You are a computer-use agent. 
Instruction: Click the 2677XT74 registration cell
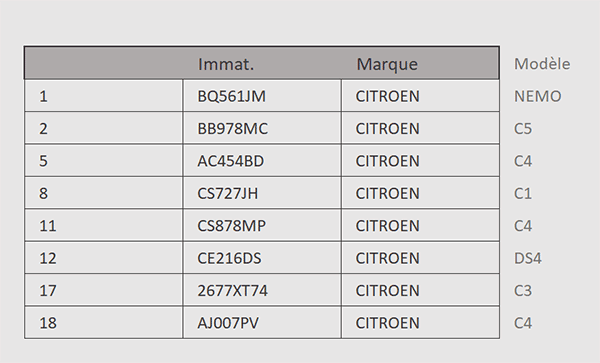coord(262,290)
